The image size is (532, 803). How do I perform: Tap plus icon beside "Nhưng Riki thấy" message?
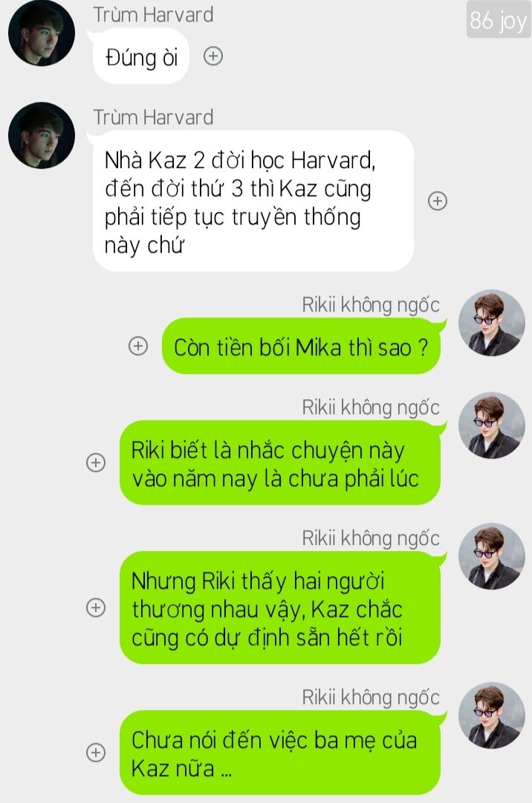[96, 607]
